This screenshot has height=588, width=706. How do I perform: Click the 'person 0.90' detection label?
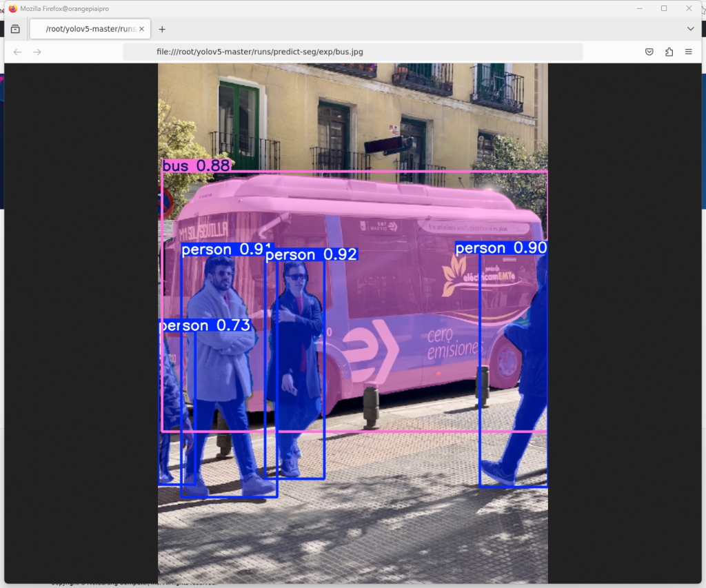[501, 247]
